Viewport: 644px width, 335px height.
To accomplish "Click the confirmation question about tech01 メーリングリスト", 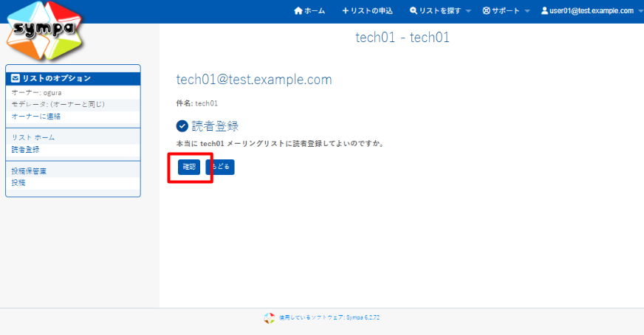I will pos(280,144).
